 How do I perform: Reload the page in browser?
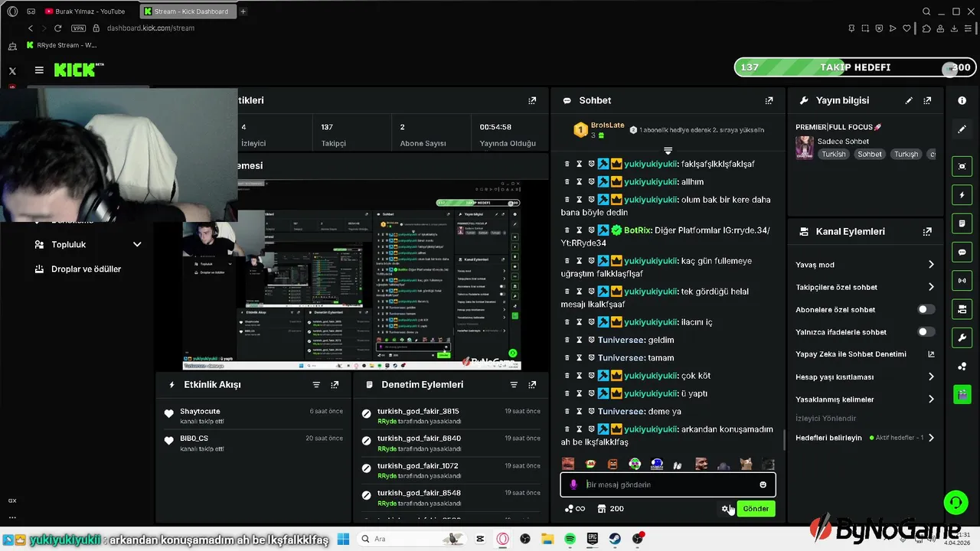pos(57,28)
